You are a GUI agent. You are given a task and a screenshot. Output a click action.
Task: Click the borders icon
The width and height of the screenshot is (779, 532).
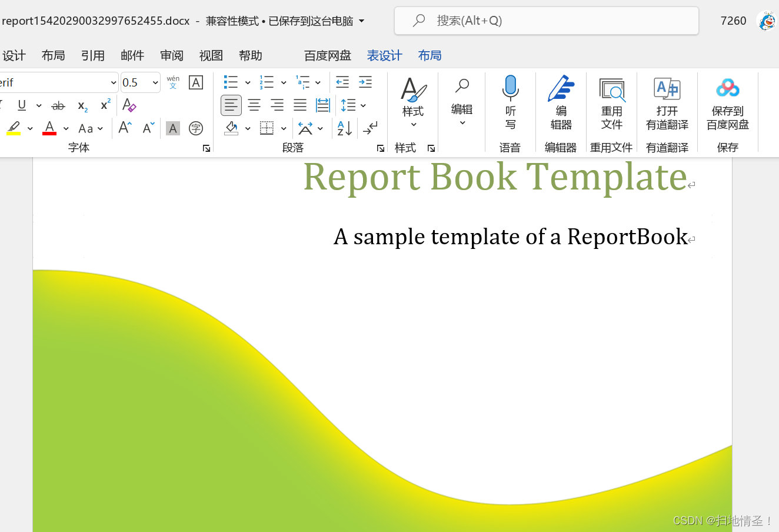pyautogui.click(x=267, y=128)
